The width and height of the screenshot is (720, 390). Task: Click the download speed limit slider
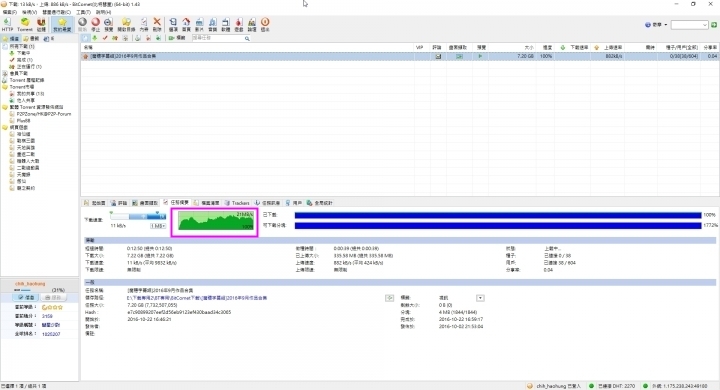tap(138, 216)
